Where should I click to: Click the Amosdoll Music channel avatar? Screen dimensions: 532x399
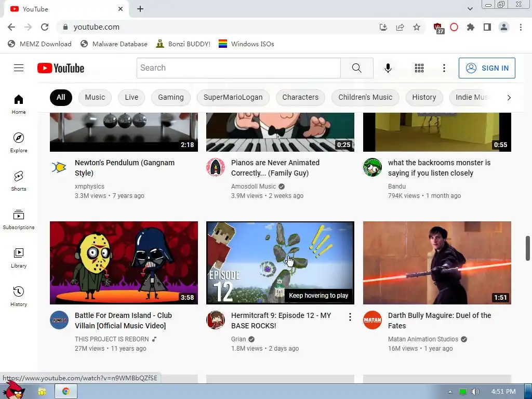216,167
